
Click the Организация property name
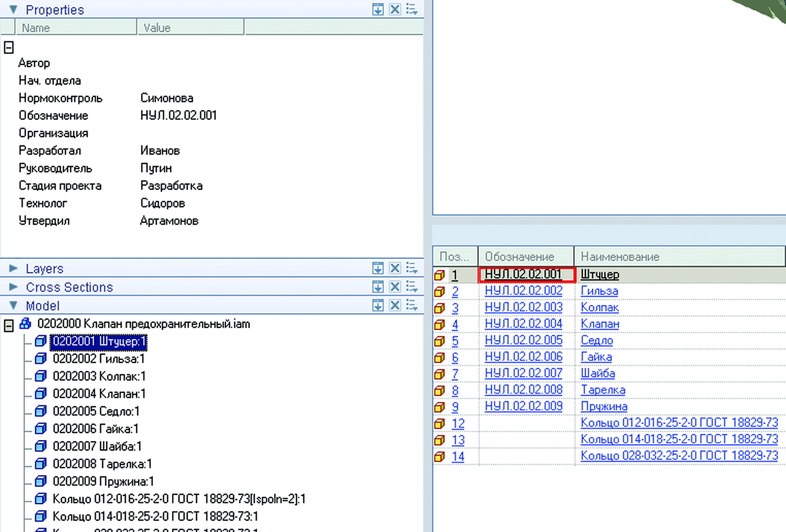(x=53, y=133)
